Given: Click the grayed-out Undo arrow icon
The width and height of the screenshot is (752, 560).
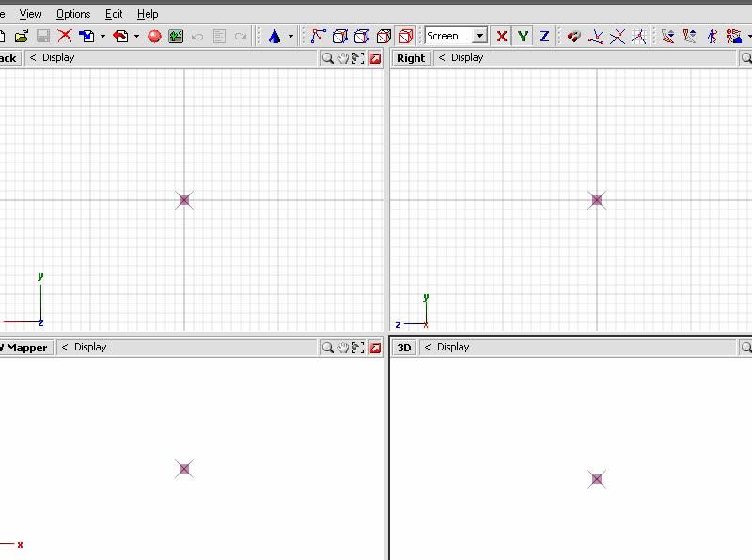Looking at the screenshot, I should pos(197,37).
